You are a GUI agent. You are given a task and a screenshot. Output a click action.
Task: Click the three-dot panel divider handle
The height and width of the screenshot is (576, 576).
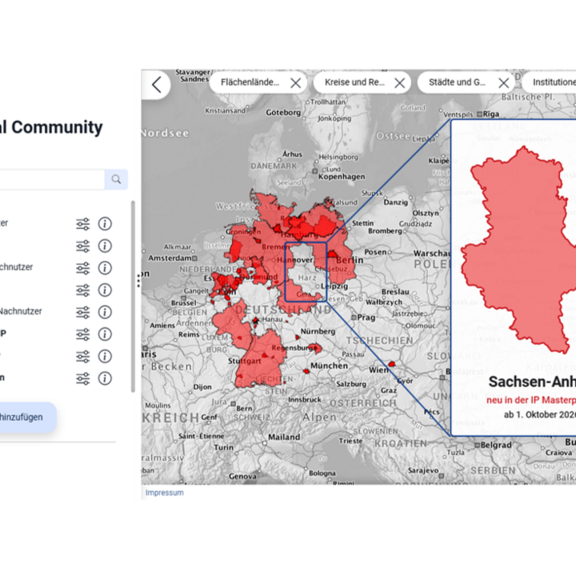(x=138, y=280)
